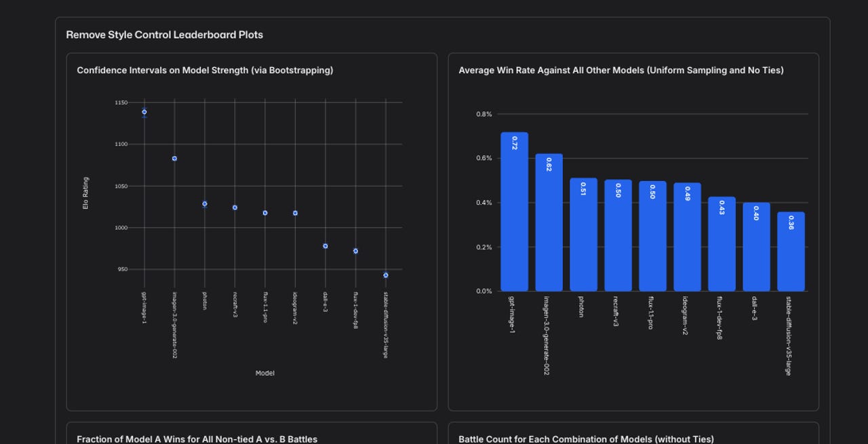Select the flux-1-dev-fp8 bar showing 0.43
This screenshot has width=868, height=444.
pos(722,244)
